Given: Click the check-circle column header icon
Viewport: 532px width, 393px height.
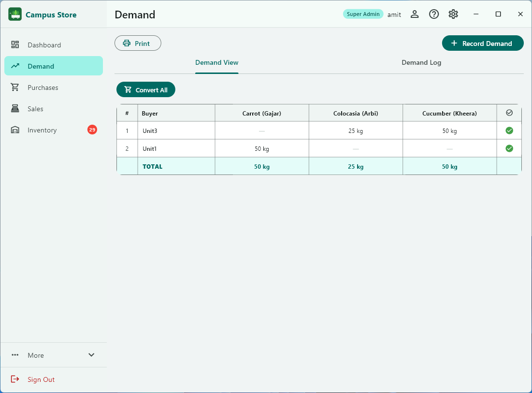Looking at the screenshot, I should pos(509,113).
